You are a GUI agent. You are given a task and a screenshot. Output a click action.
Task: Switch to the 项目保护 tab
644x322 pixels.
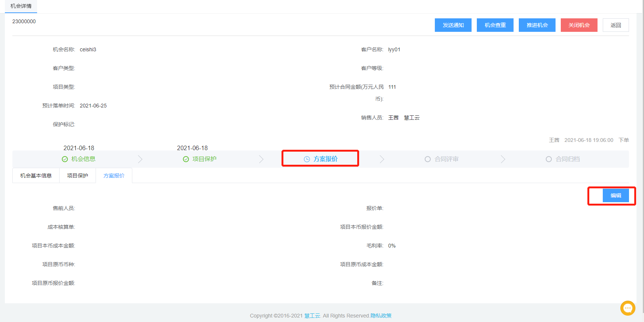click(x=78, y=176)
